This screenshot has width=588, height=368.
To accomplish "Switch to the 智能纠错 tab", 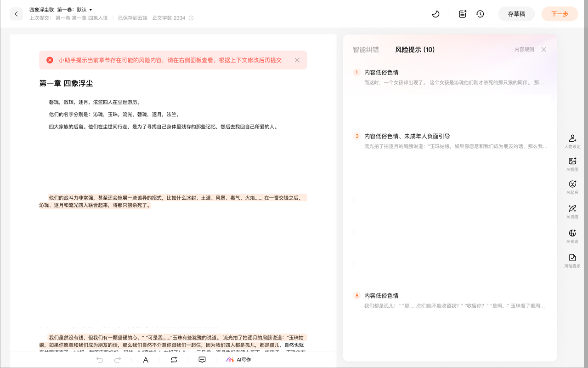I will (x=366, y=50).
